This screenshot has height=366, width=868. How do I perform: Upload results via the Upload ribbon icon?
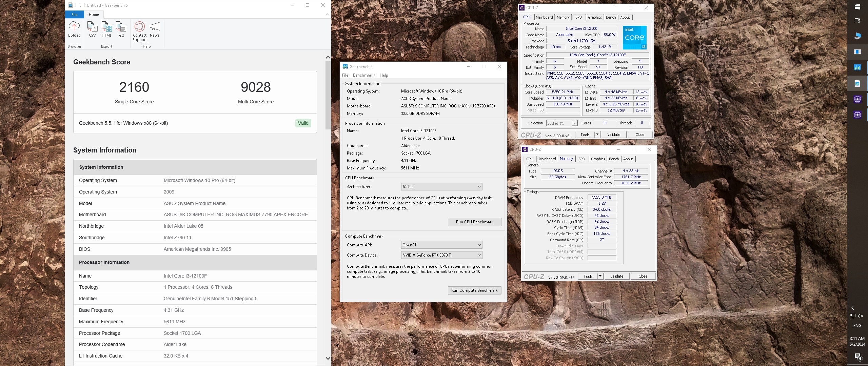click(x=74, y=29)
